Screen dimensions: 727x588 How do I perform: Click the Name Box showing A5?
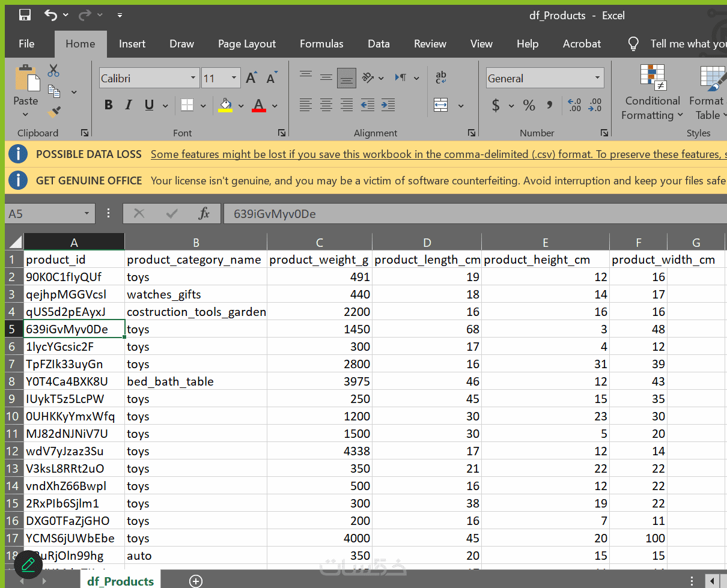(50, 213)
